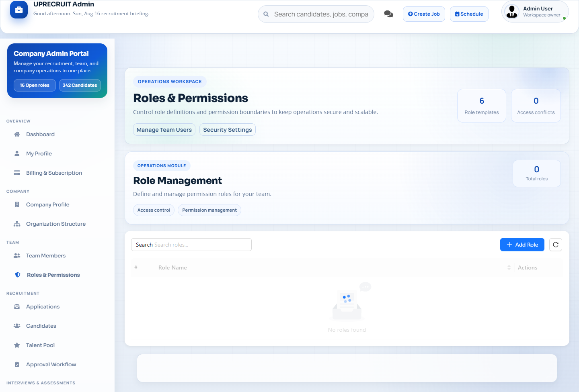Click the My Profile person icon

(x=17, y=153)
